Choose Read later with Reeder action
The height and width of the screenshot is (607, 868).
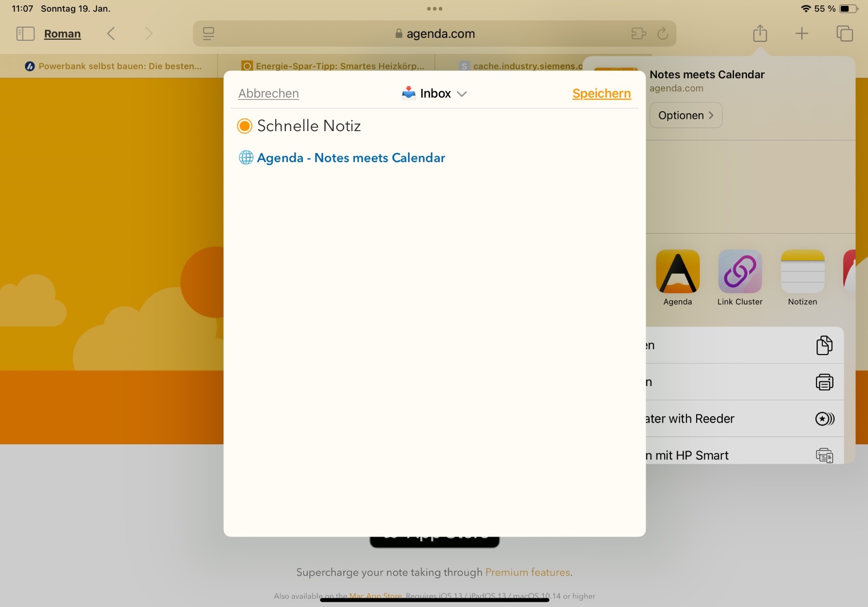click(744, 419)
